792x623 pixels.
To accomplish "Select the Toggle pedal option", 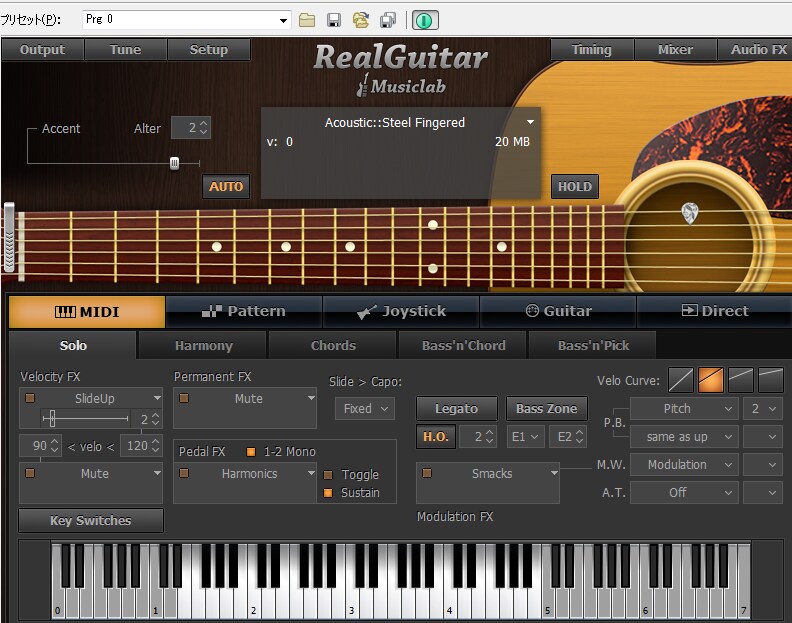I will (328, 474).
